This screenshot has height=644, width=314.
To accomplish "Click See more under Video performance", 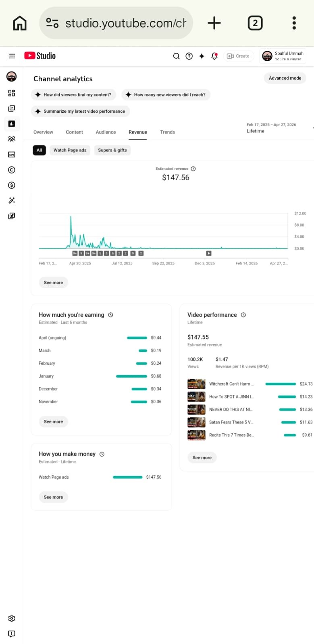I will (x=202, y=458).
